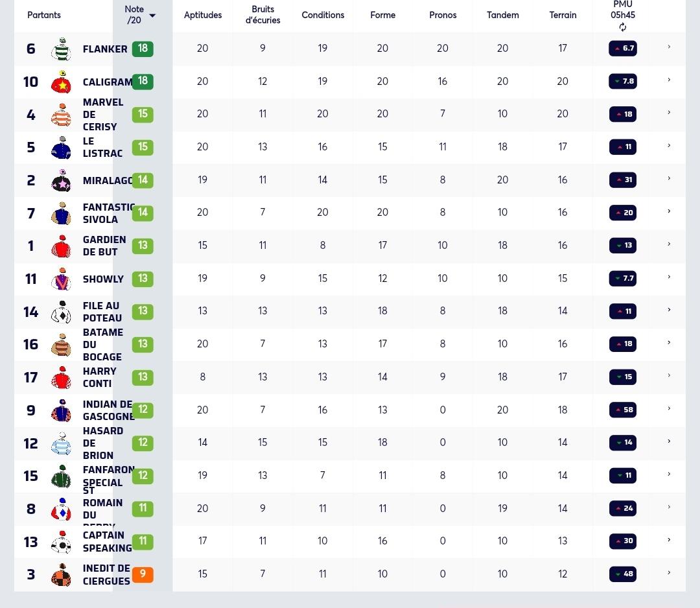Click CALIGRAM's red silk with yellow star
This screenshot has width=700, height=608.
tap(61, 82)
